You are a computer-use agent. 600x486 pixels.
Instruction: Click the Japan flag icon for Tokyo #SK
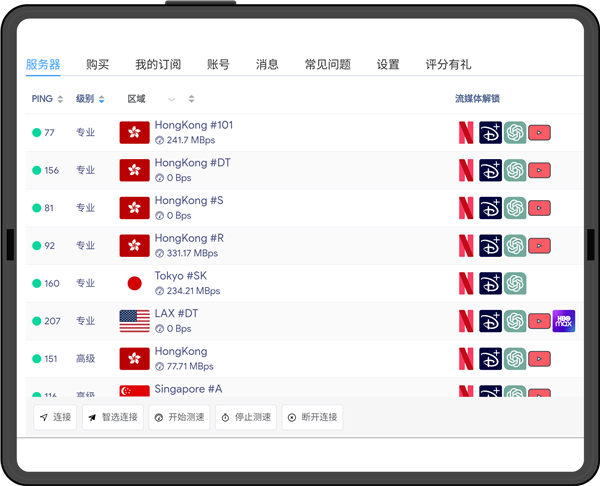coord(134,283)
